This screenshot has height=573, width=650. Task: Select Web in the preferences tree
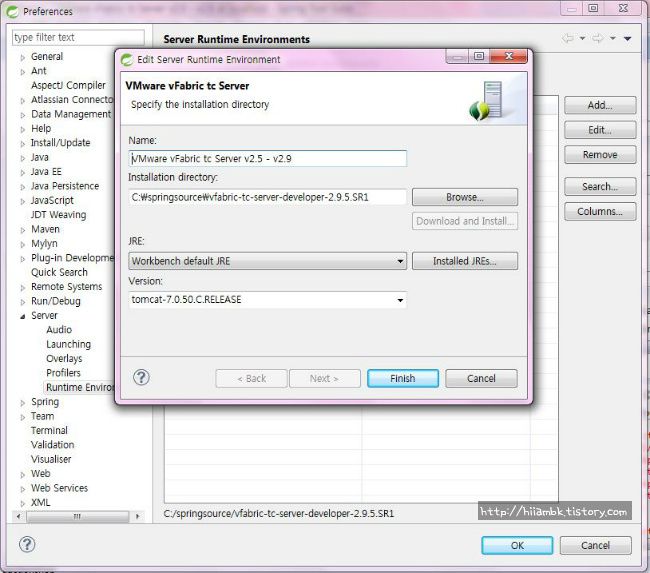point(41,474)
